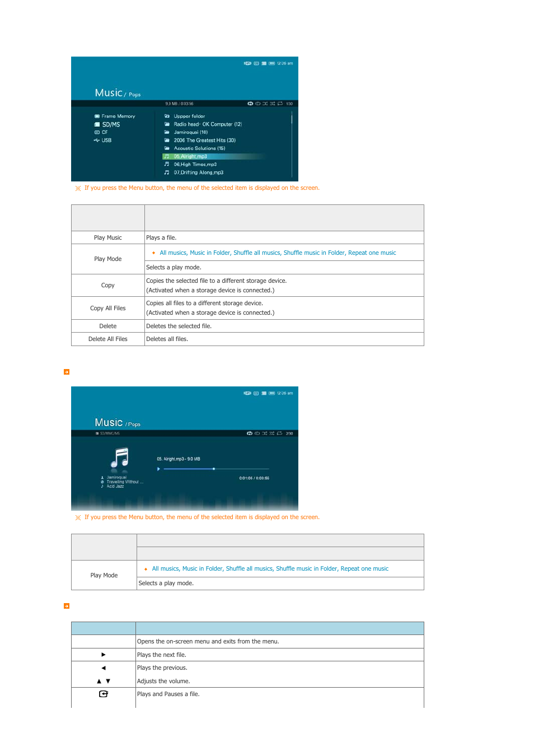Click battery status icon on list screen
This screenshot has width=534, height=756.
point(271,63)
